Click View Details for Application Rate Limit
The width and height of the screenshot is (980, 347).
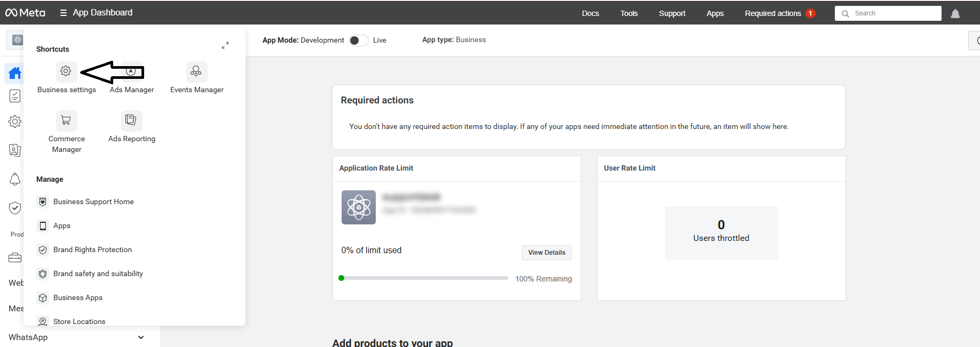tap(547, 253)
